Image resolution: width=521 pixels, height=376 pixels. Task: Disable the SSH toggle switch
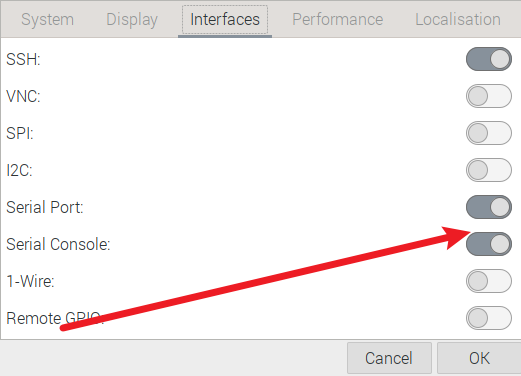[x=489, y=59]
